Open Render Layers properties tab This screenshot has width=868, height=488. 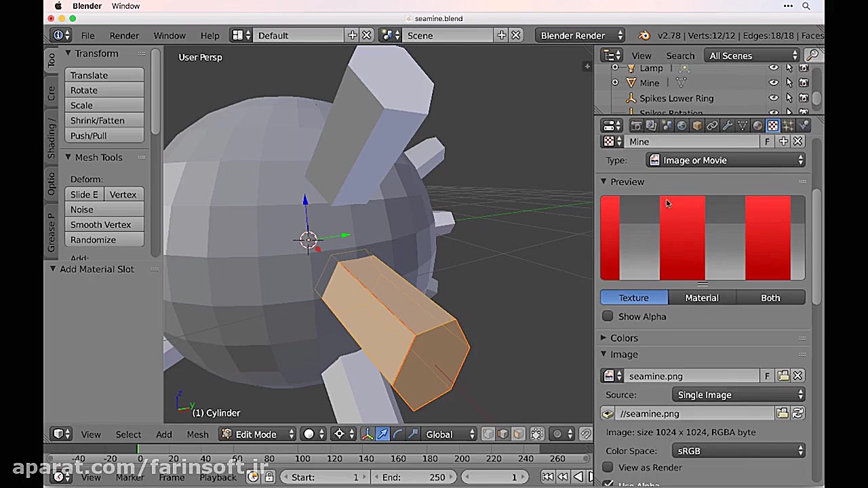(651, 125)
